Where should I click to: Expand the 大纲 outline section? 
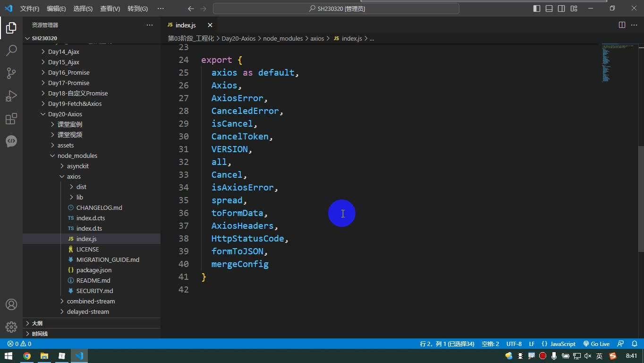pos(92,323)
